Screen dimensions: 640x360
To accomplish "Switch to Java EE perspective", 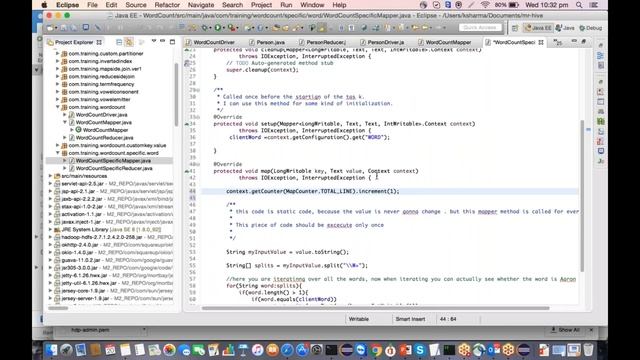I will (x=538, y=28).
